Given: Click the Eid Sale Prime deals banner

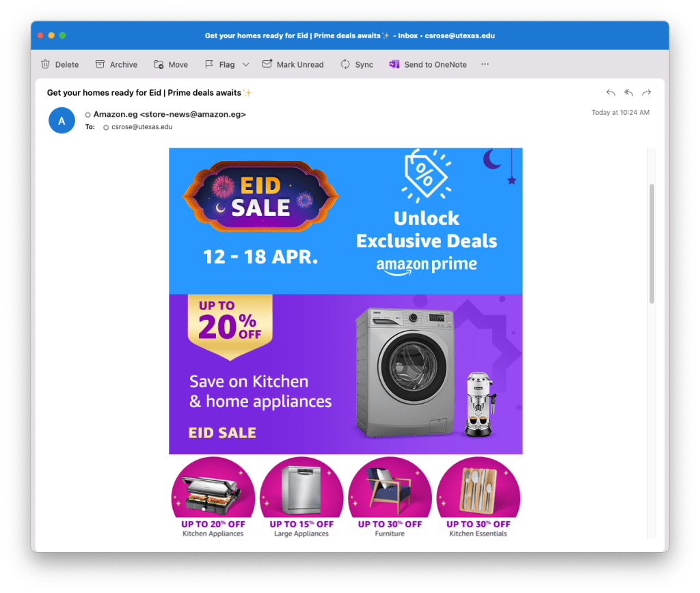Looking at the screenshot, I should pos(345,221).
